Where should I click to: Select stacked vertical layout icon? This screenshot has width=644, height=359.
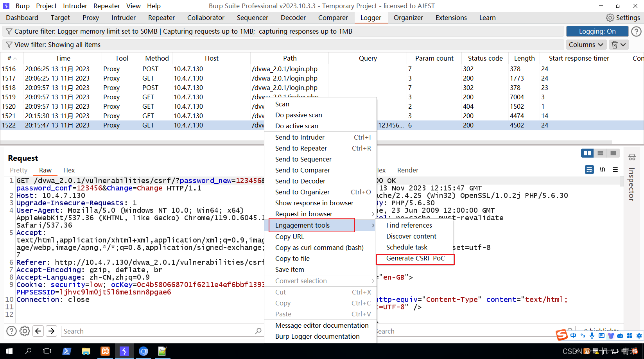pyautogui.click(x=600, y=153)
